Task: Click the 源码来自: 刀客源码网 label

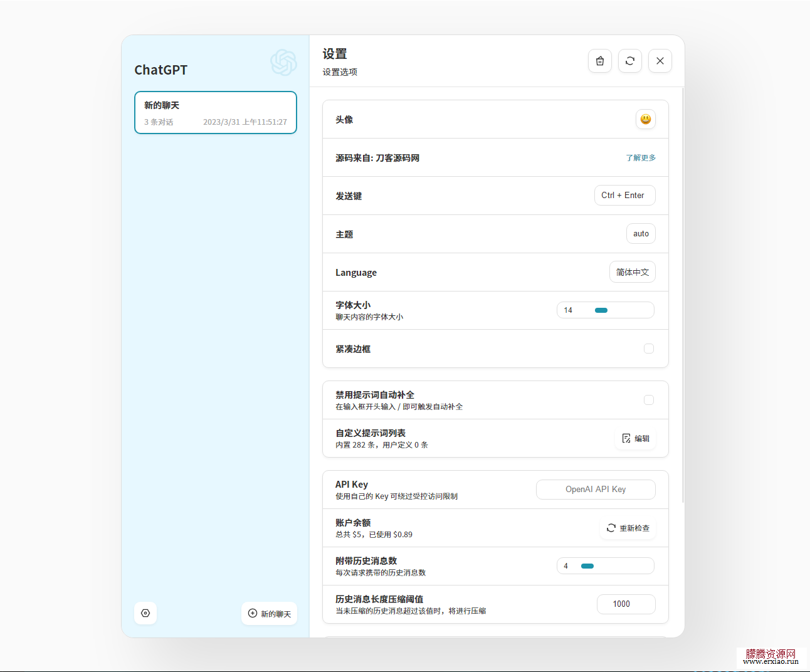Action: coord(377,158)
